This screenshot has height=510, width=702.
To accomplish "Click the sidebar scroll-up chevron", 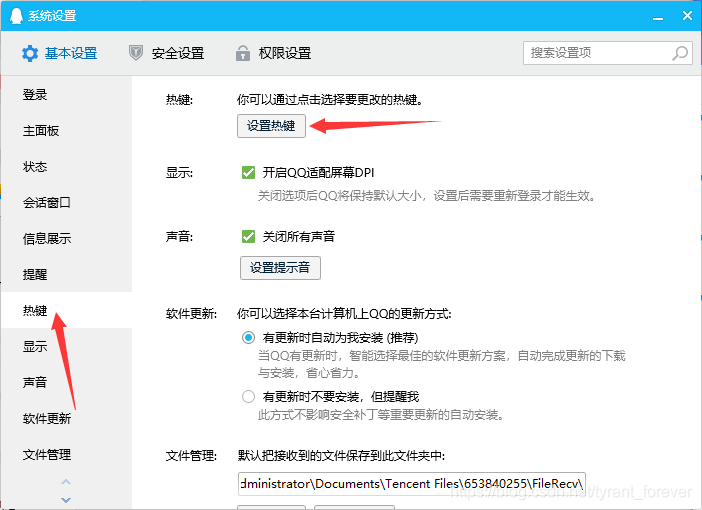I will click(66, 482).
